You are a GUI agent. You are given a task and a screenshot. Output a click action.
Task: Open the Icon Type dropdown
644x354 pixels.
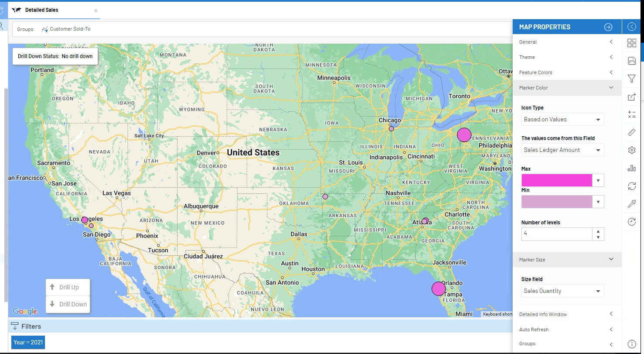(562, 119)
